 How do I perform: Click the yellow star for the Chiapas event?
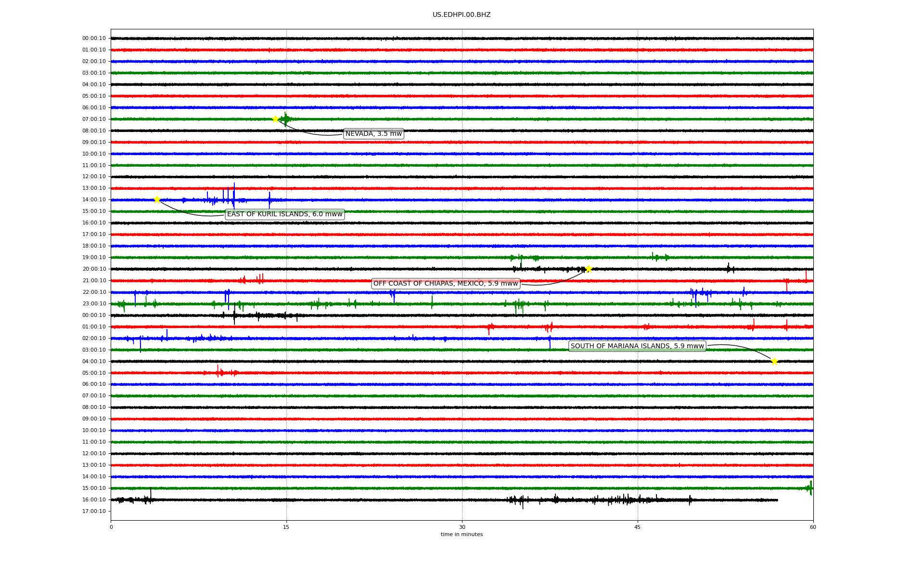click(589, 269)
